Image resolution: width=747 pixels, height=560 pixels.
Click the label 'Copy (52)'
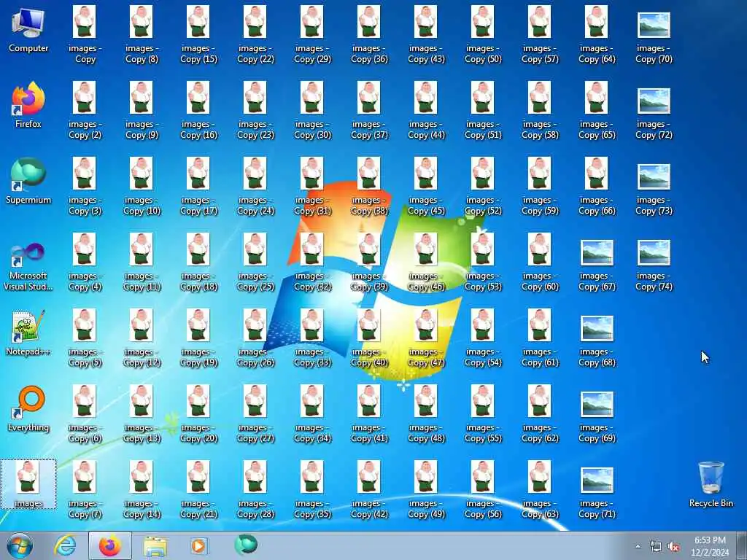coord(483,211)
